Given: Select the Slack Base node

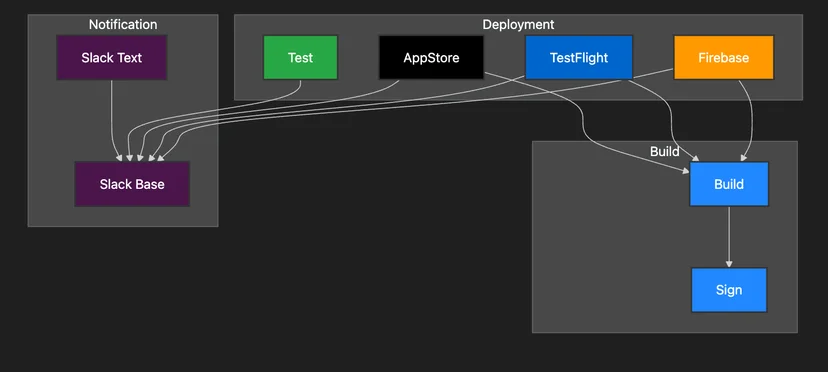Looking at the screenshot, I should (x=132, y=184).
